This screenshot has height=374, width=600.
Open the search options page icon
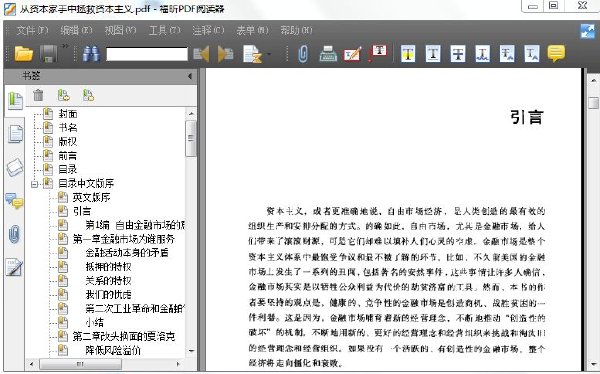[x=253, y=54]
